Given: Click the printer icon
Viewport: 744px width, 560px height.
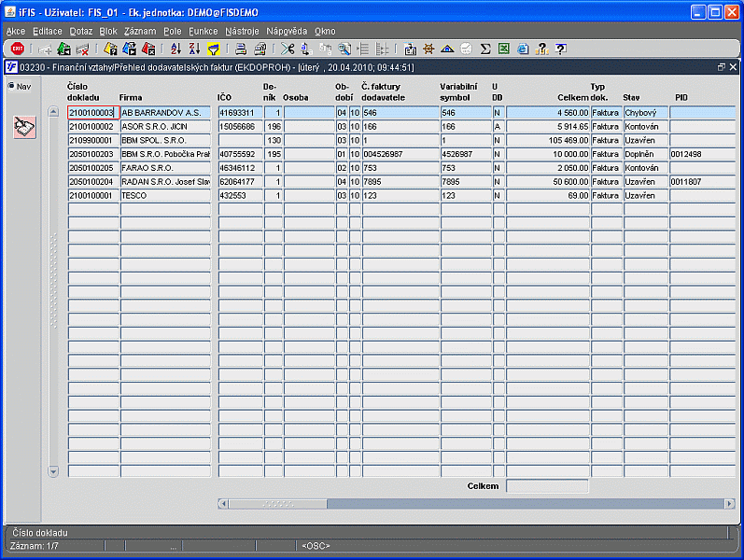Looking at the screenshot, I should [x=241, y=49].
